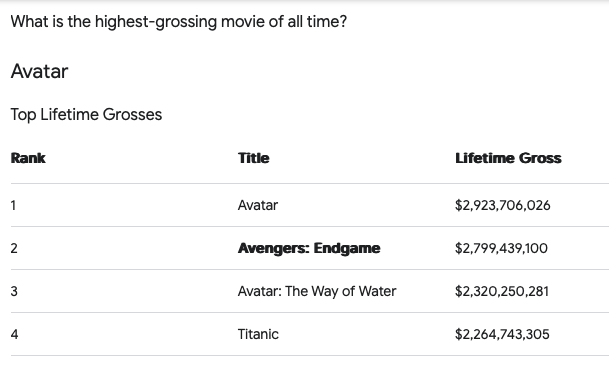Image resolution: width=609 pixels, height=366 pixels.
Task: Select gross value $2,799,439,100
Action: click(x=501, y=248)
